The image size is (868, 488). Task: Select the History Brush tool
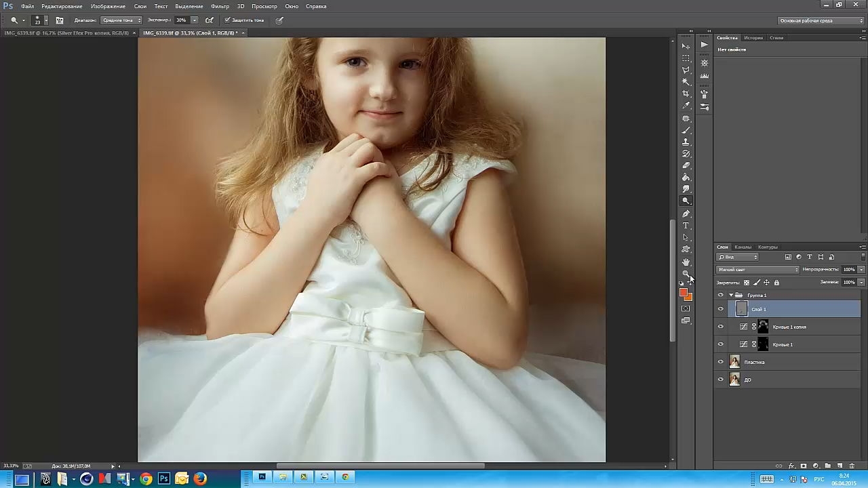tap(686, 154)
